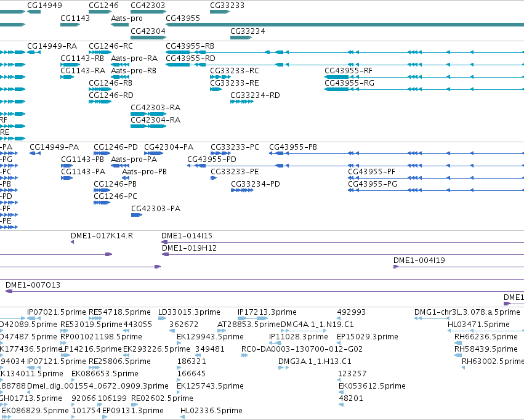The height and width of the screenshot is (420, 524).
Task: Click EST IP17213.3prime
Action: click(267, 312)
